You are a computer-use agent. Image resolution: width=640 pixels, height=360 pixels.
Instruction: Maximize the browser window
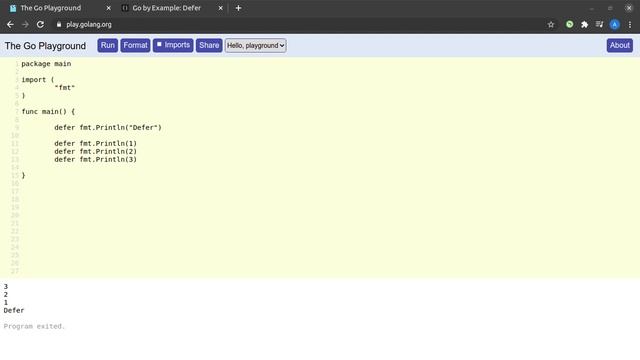(610, 8)
